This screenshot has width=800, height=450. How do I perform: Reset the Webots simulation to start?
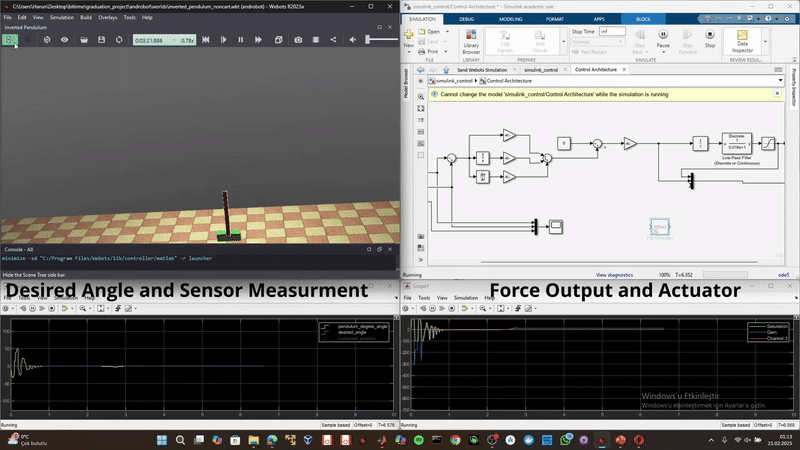tap(206, 39)
